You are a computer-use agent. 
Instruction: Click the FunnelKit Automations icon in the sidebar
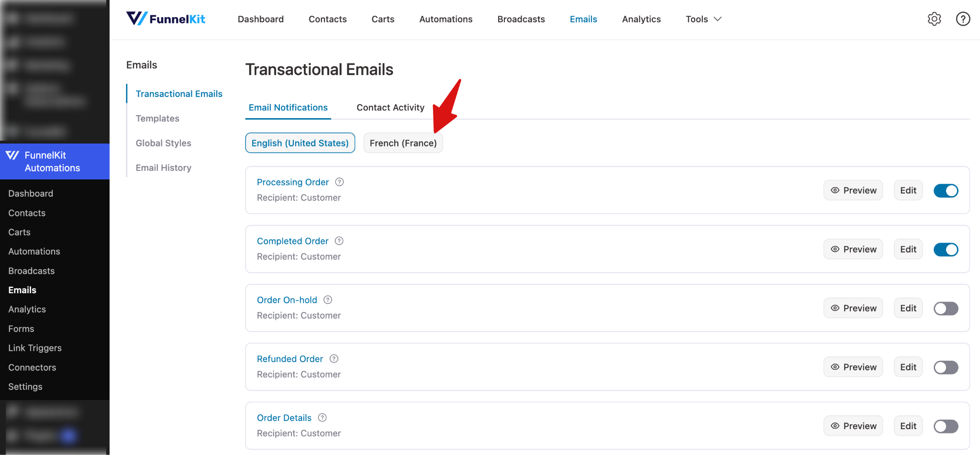(13, 155)
